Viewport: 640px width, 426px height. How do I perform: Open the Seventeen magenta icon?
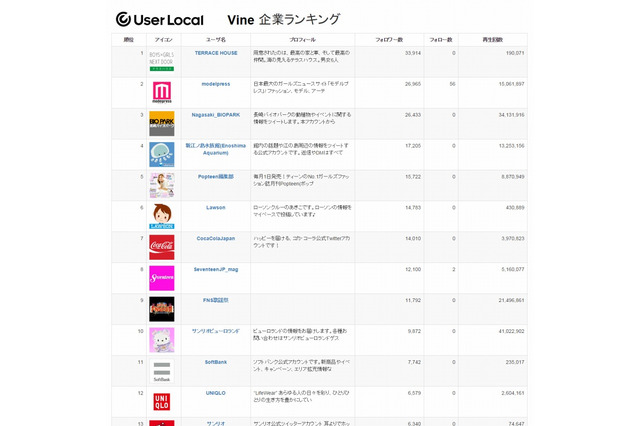click(x=162, y=278)
